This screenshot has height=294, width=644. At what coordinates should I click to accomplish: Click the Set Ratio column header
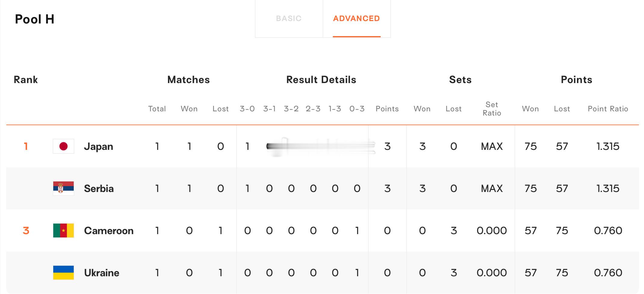click(x=492, y=109)
